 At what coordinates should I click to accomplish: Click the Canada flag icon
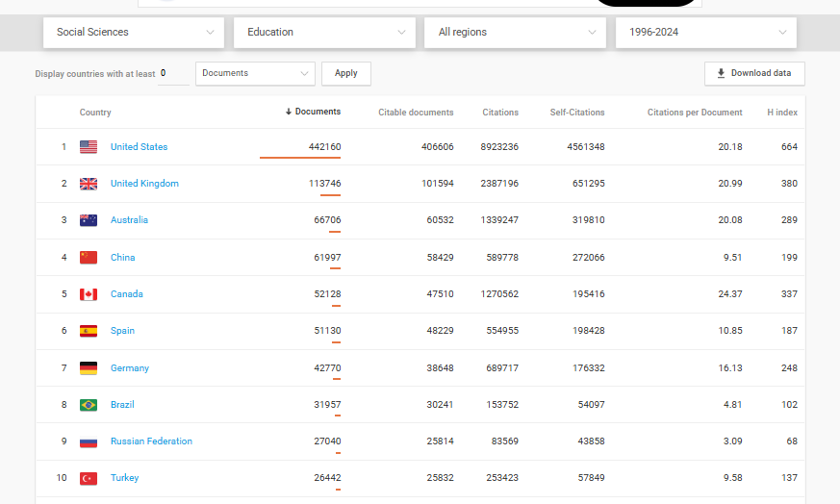pos(89,294)
